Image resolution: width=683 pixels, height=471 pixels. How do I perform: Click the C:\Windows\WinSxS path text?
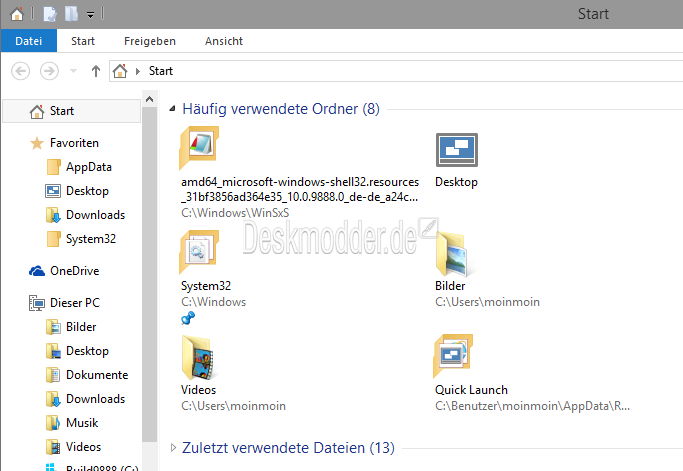235,213
